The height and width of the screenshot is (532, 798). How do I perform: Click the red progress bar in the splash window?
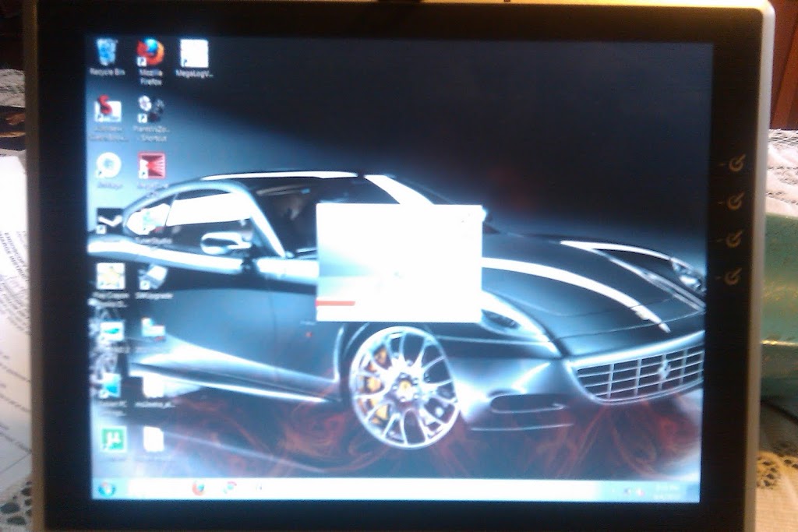(x=335, y=303)
